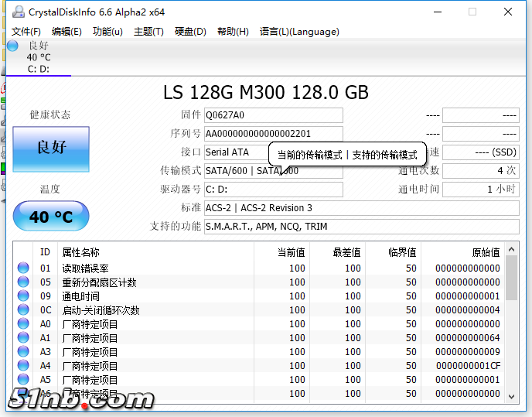Screen dimensions: 532x417
Task: Click the scroll down arrow of attribute list
Action: click(x=511, y=396)
